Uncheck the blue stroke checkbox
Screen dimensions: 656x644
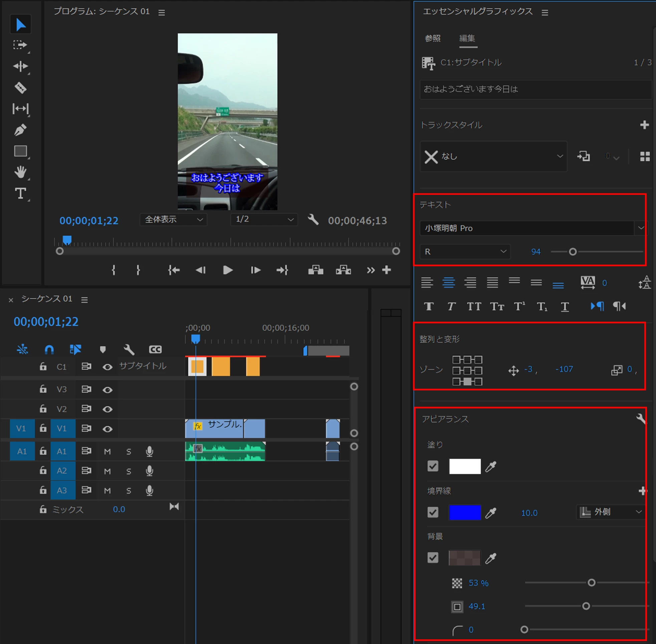(x=433, y=512)
